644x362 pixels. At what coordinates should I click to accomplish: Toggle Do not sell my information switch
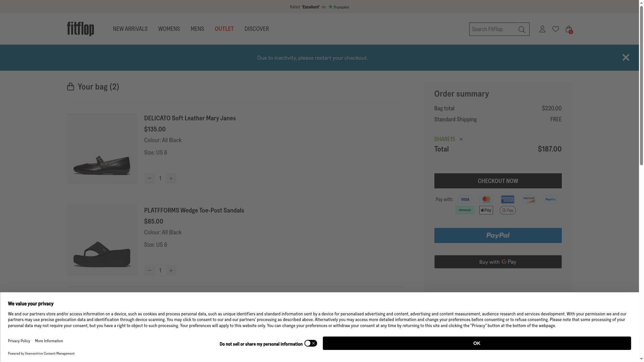[311, 343]
